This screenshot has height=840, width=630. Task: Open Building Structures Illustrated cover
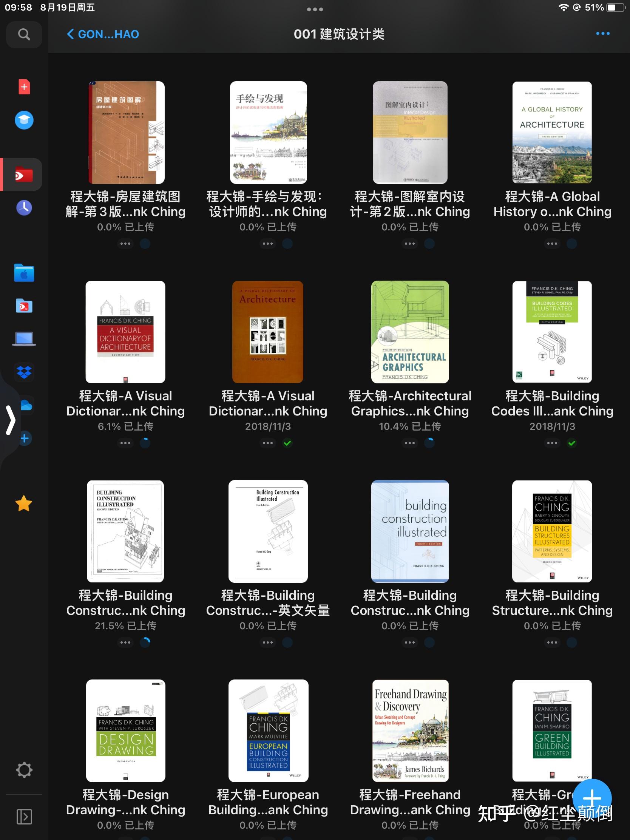[x=552, y=531]
